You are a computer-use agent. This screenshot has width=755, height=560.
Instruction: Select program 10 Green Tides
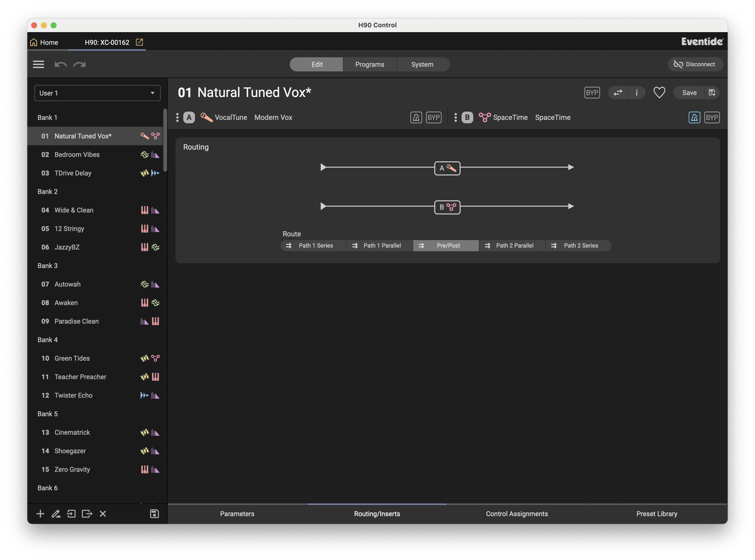(95, 358)
